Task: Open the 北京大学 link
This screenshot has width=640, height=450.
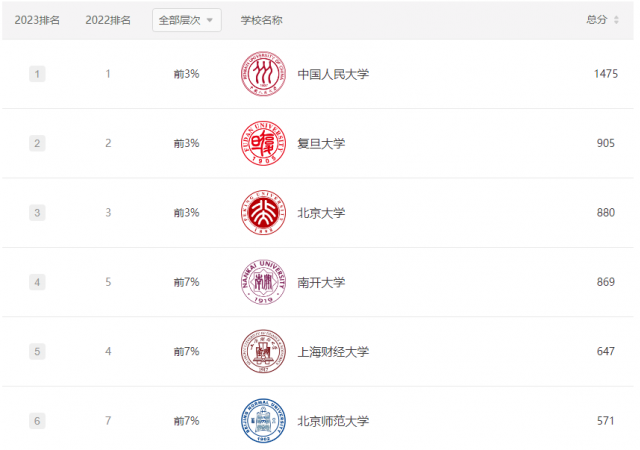Action: click(321, 212)
